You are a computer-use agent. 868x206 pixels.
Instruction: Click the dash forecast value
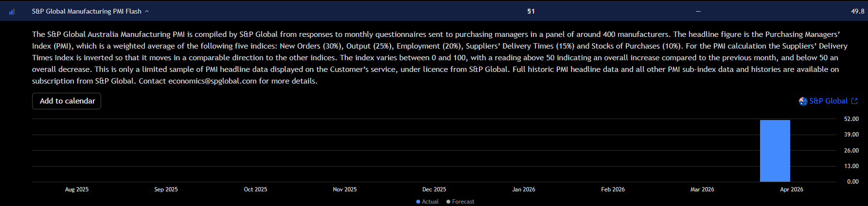coord(698,11)
